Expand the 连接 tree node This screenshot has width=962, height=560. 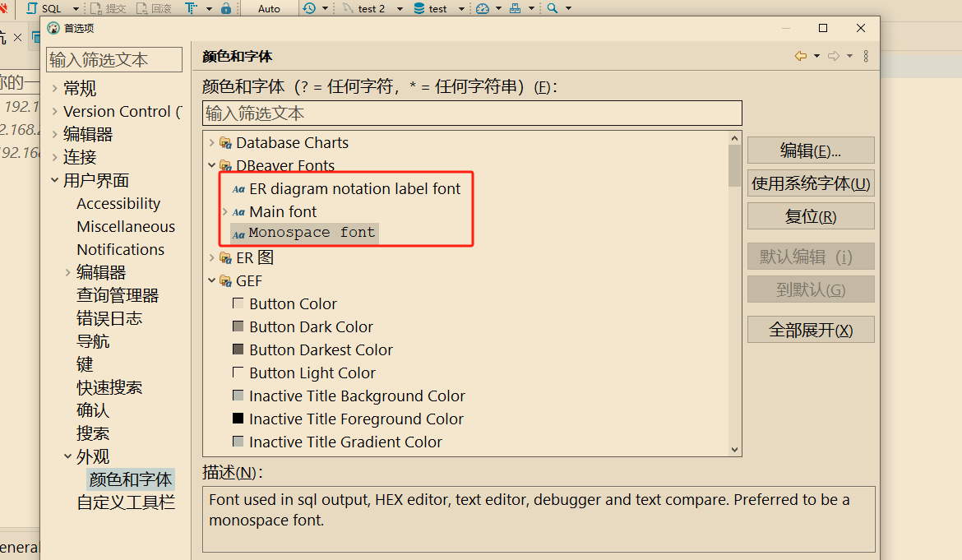point(54,157)
